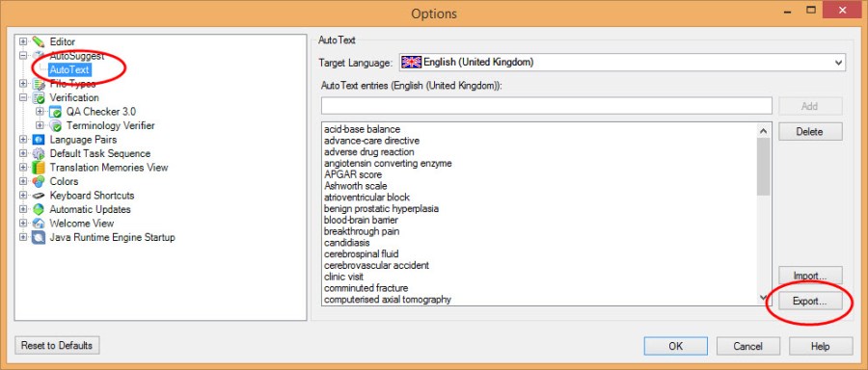Screen dimensions: 868x370
Task: Click the Cancel button
Action: [747, 346]
